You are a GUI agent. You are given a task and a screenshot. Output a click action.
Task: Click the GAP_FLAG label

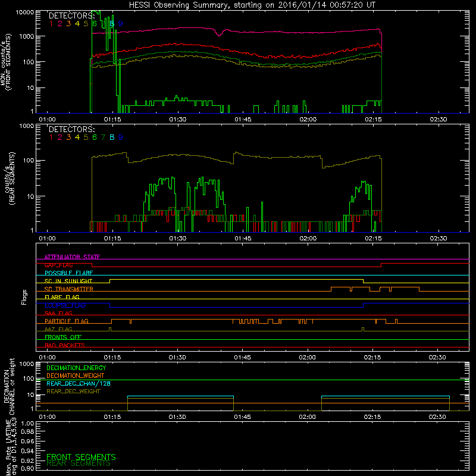pos(59,265)
